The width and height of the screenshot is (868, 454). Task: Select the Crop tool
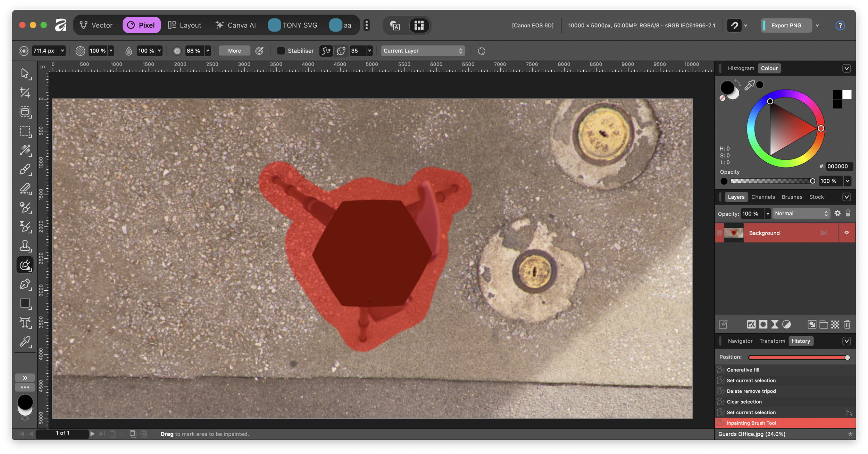tap(25, 92)
